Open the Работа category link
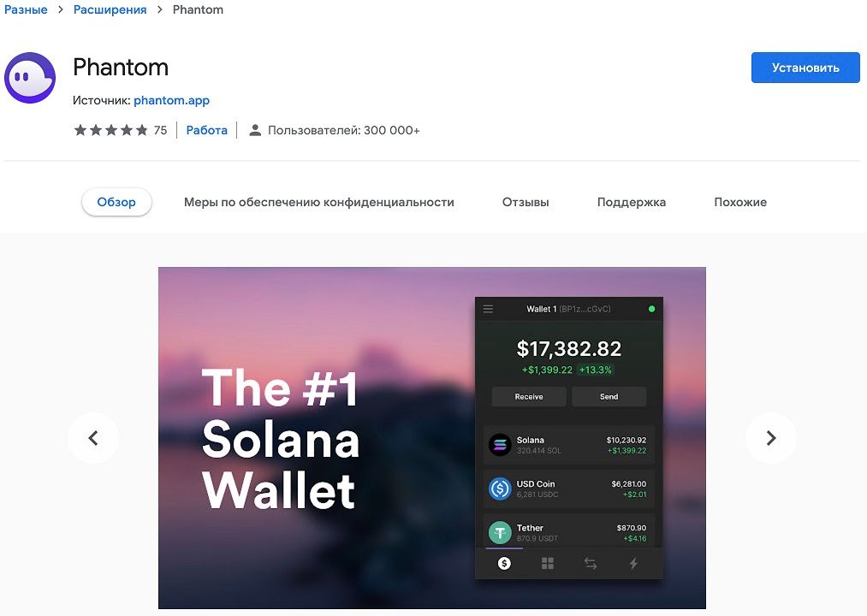 (206, 131)
